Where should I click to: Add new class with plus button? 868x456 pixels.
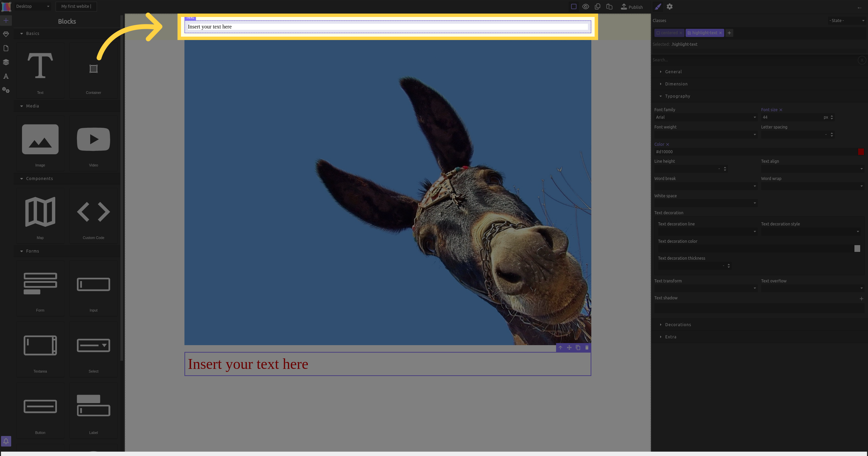pos(729,33)
